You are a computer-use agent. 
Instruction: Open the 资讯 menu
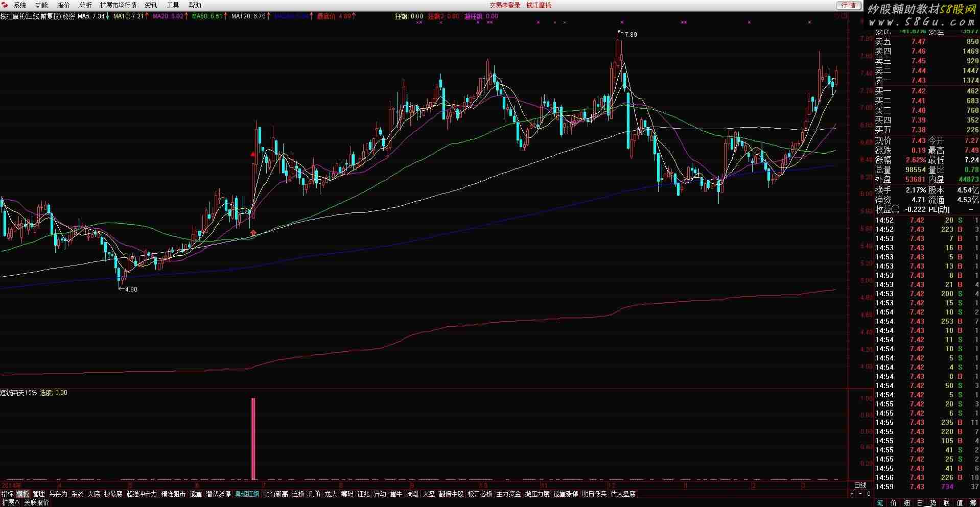pyautogui.click(x=151, y=5)
